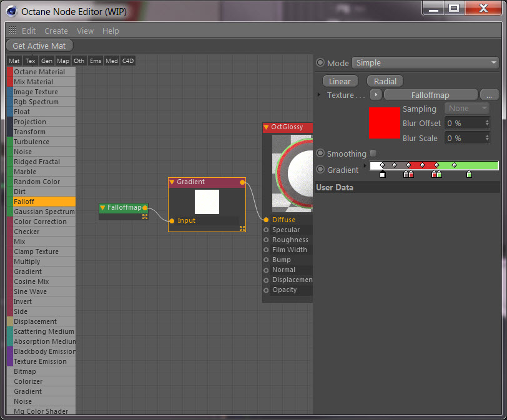This screenshot has width=507, height=420.
Task: Switch to the C4D tab
Action: pos(128,61)
